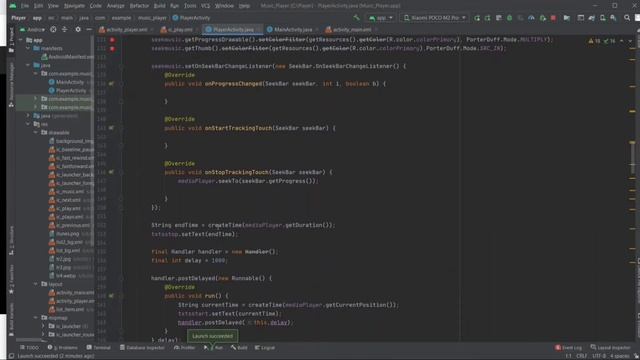Open the Database Inspector tool window

coord(142,347)
